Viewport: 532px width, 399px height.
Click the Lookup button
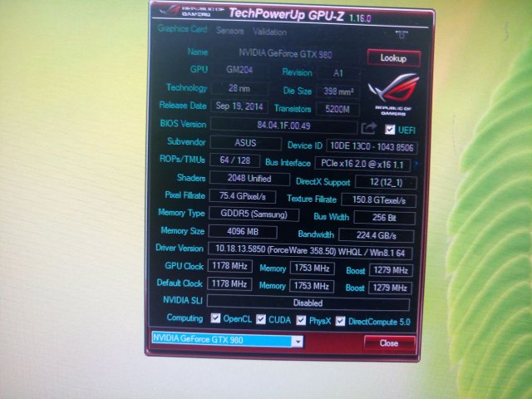pos(393,58)
